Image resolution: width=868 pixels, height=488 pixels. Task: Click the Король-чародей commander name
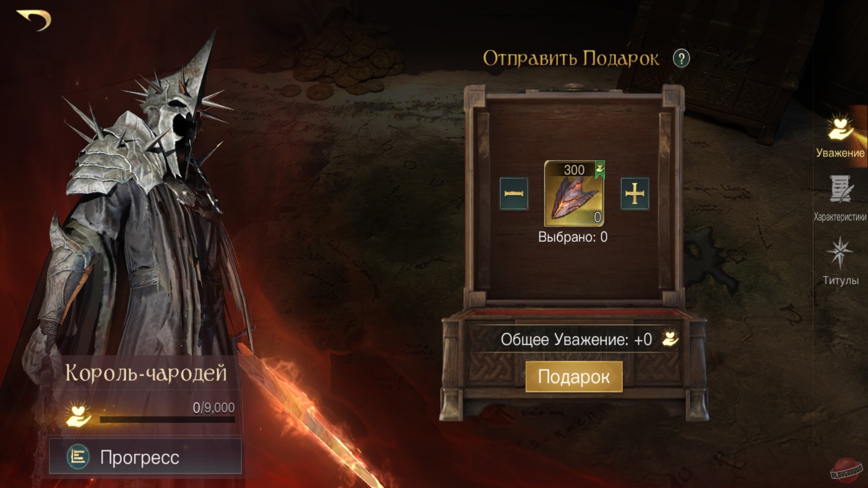(x=146, y=373)
